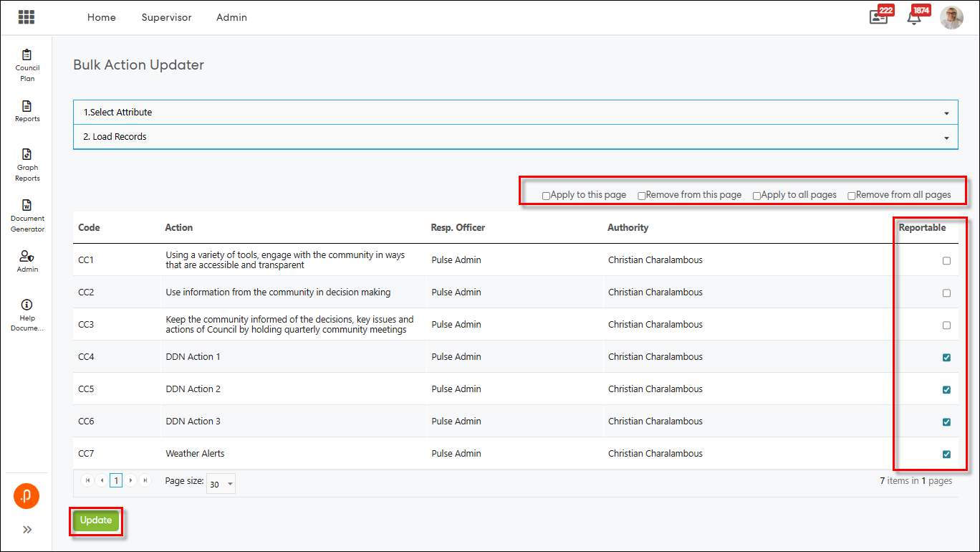This screenshot has width=980, height=552.
Task: Open the Admin top menu item
Action: point(231,17)
